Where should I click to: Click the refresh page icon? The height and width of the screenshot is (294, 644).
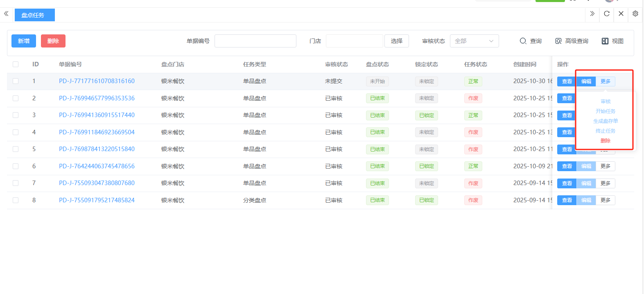[x=607, y=14]
